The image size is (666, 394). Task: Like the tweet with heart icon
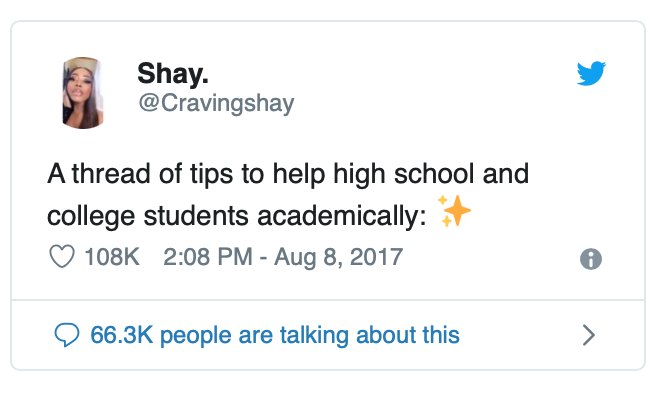tap(62, 256)
